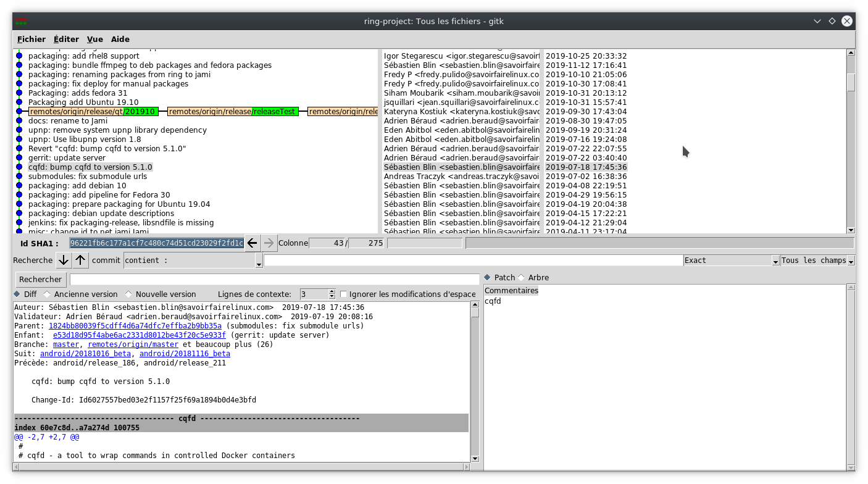
Task: Click commit dot for 'packaging: add rhel8 support'
Action: (x=19, y=56)
